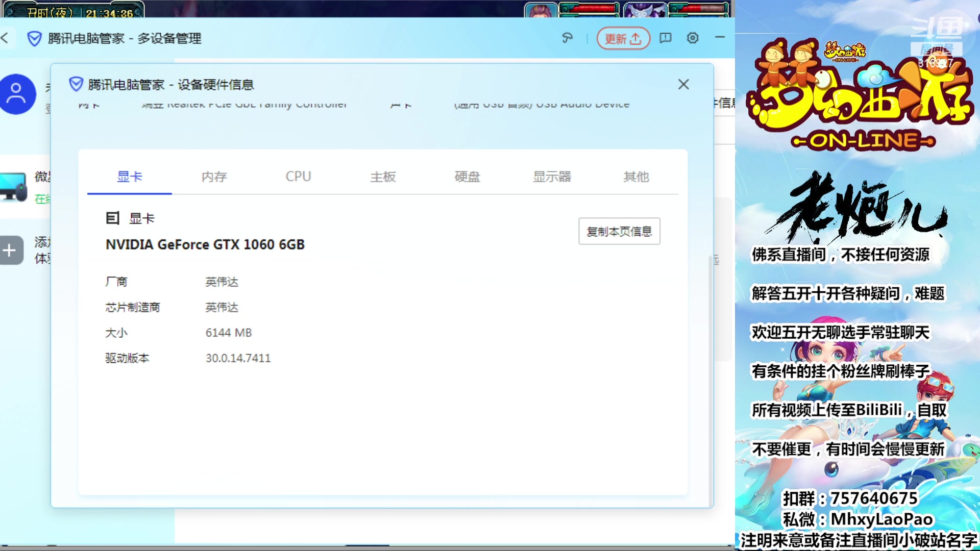Switch to the CPU tab
Screen dimensions: 980x551
point(298,177)
